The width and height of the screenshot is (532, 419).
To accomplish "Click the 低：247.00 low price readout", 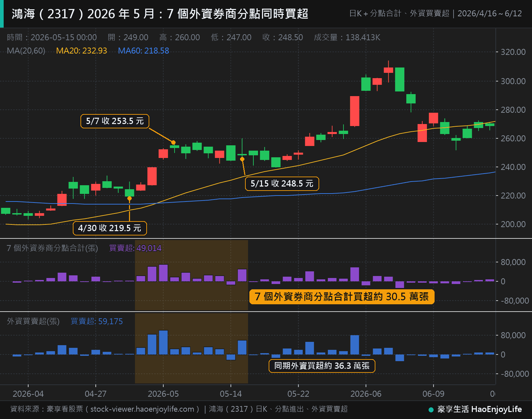I will pyautogui.click(x=231, y=38).
